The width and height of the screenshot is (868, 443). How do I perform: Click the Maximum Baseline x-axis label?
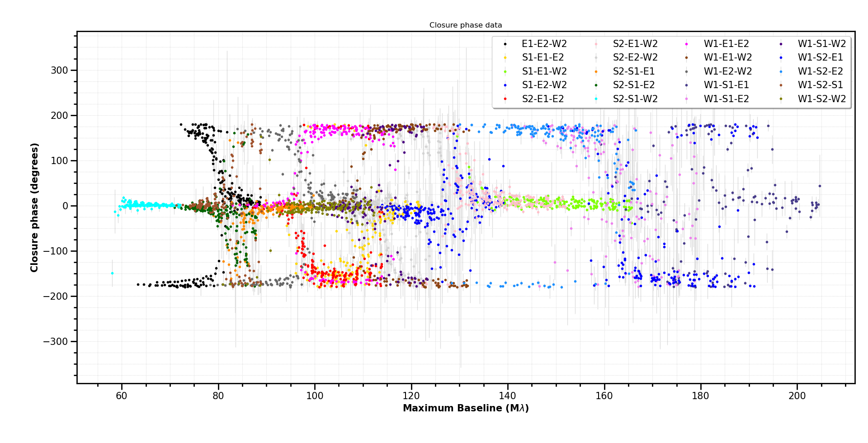(466, 408)
